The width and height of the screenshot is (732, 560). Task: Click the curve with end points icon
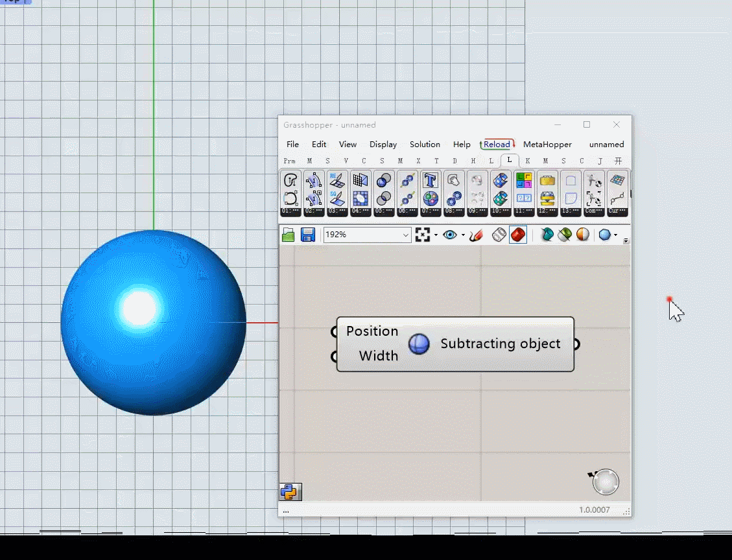(x=617, y=198)
